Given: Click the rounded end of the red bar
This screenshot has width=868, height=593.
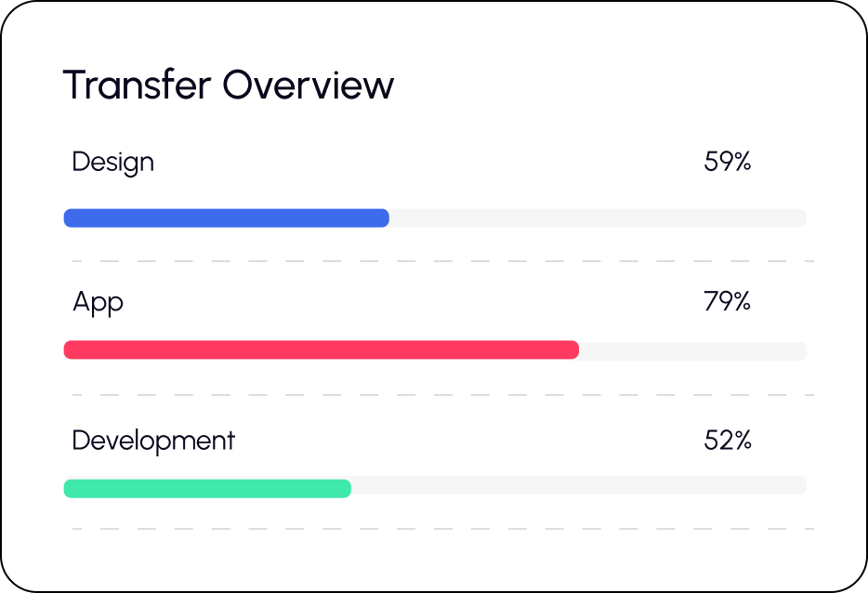Looking at the screenshot, I should 573,349.
